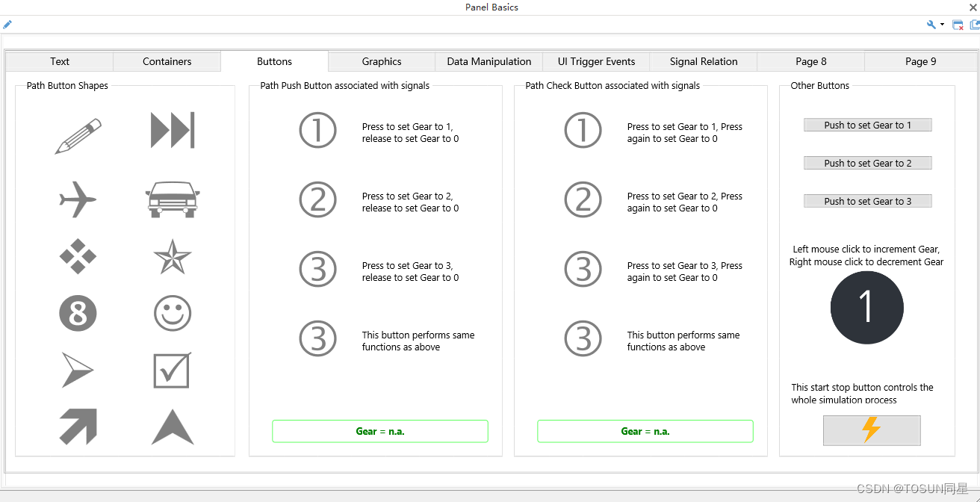Switch to the Text tab
Screen dimensions: 980x502
[60, 61]
